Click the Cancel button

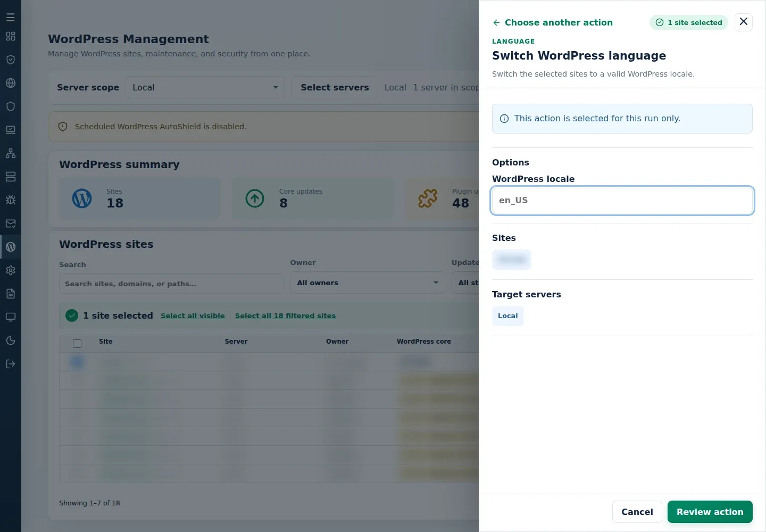[x=637, y=512]
